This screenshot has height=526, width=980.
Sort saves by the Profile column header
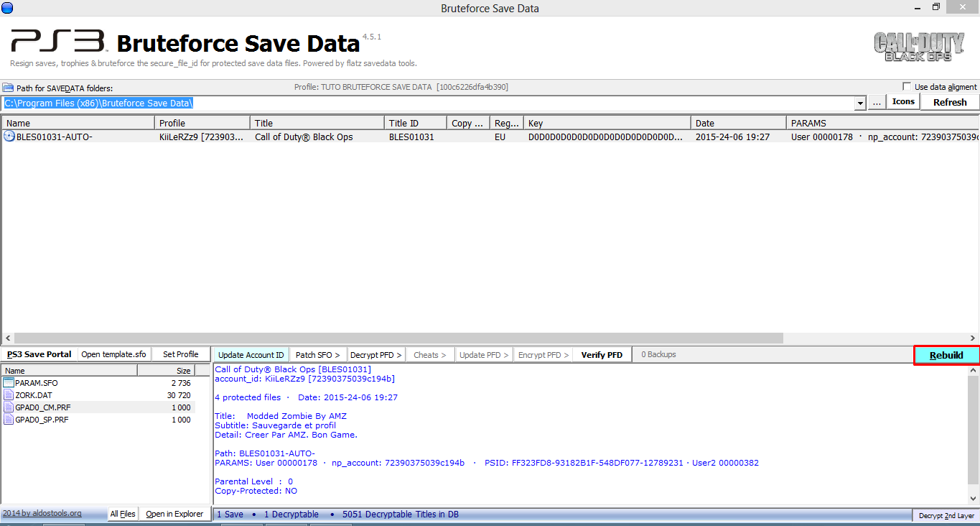pos(202,123)
